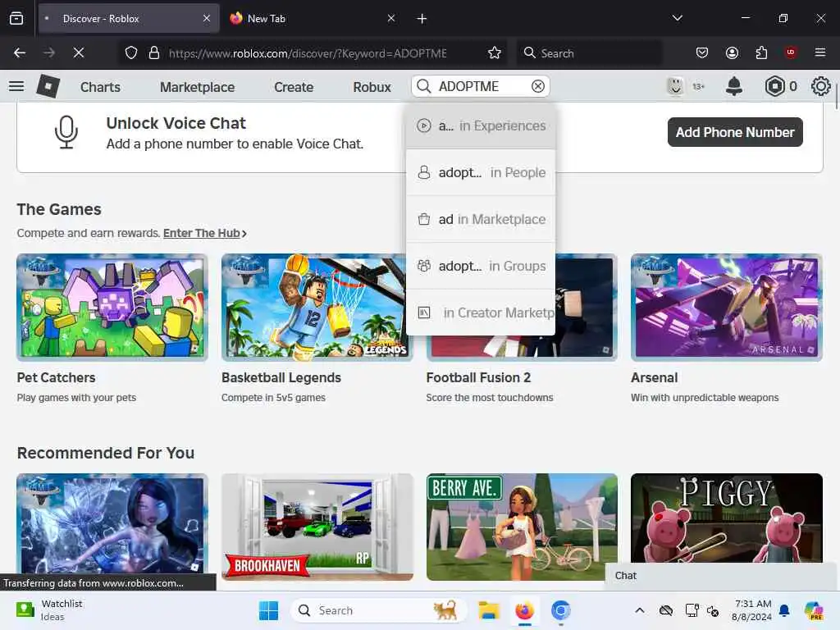Open Berry Ave game thumbnail
Viewport: 840px width, 630px height.
522,527
